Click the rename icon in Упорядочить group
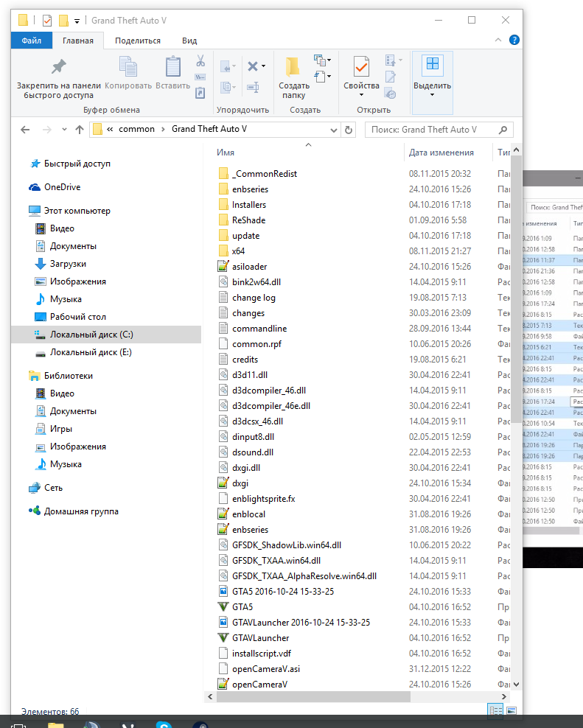The width and height of the screenshot is (583, 728). coord(254,87)
